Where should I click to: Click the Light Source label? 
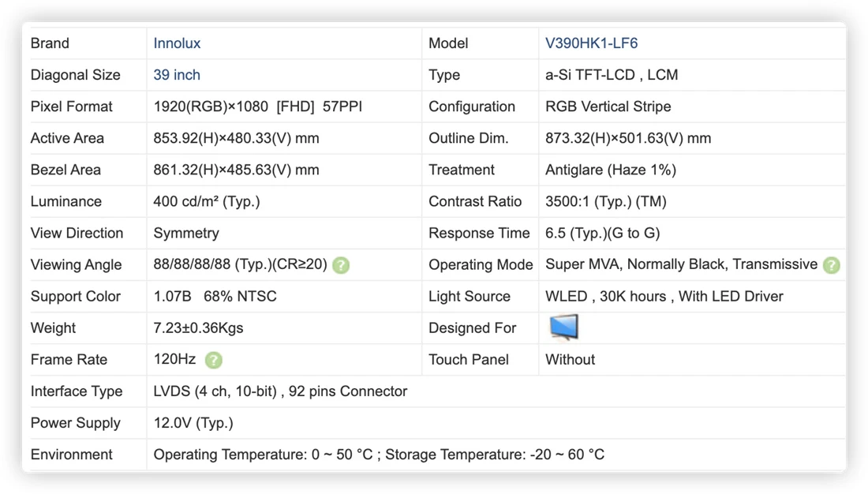pyautogui.click(x=470, y=296)
